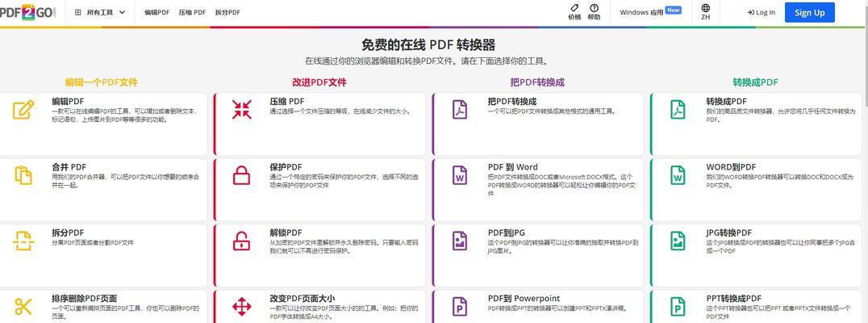Screen dimensions: 868x323
Task: Click the 解锁PDF open padlock icon
Action: click(241, 241)
